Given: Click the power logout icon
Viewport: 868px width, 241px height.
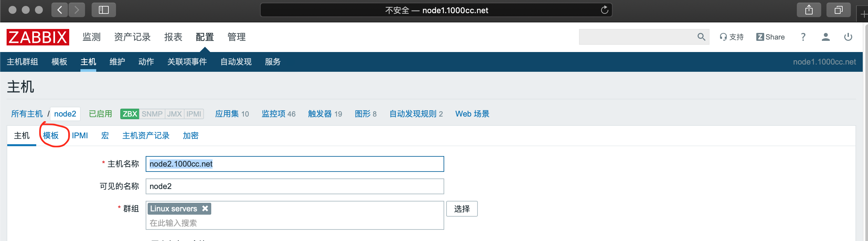Looking at the screenshot, I should 848,37.
